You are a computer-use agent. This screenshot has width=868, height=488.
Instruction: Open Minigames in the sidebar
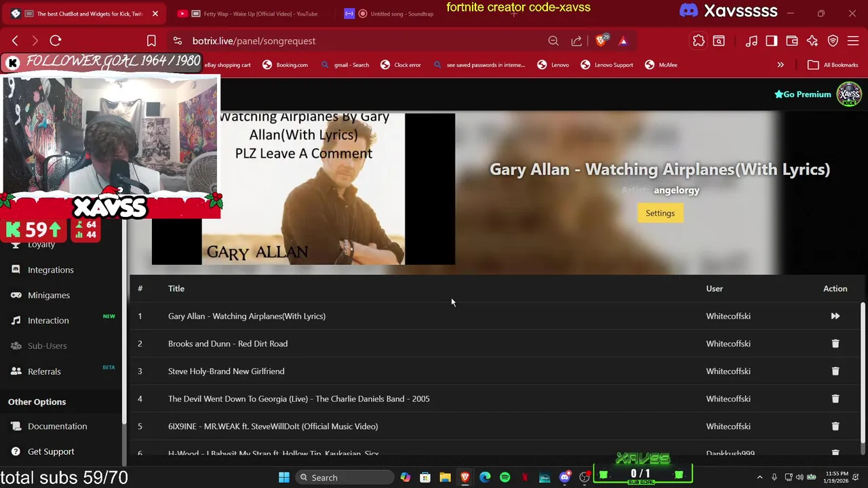49,295
